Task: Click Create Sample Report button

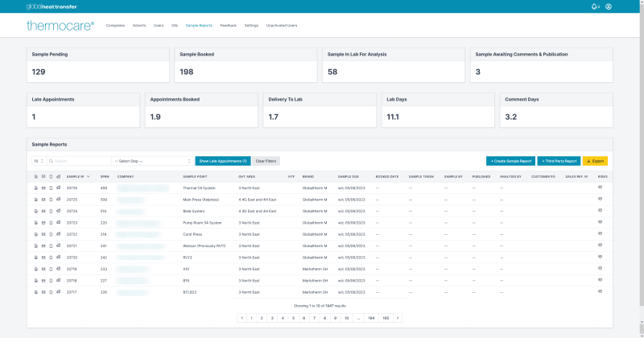Action: point(510,161)
